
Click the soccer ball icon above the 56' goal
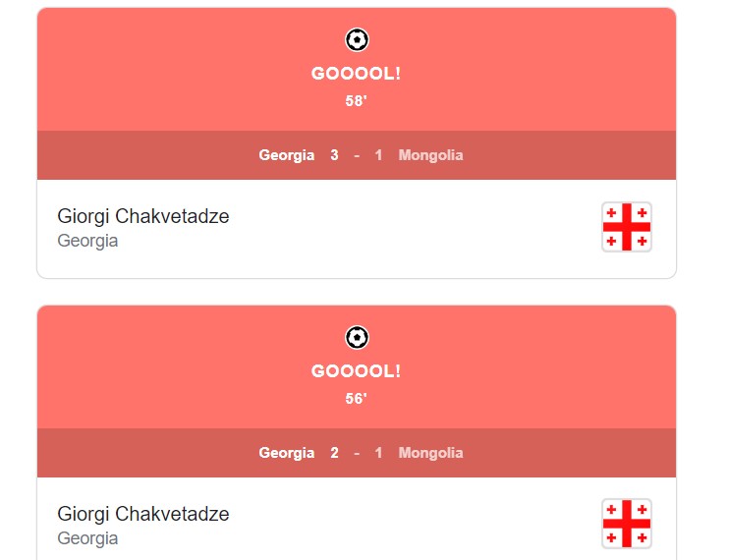coord(357,338)
